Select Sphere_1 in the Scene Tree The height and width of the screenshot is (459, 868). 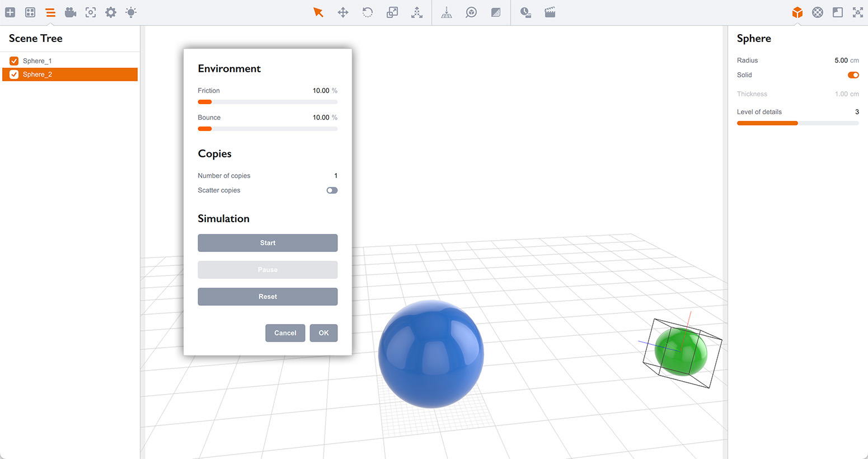coord(37,61)
